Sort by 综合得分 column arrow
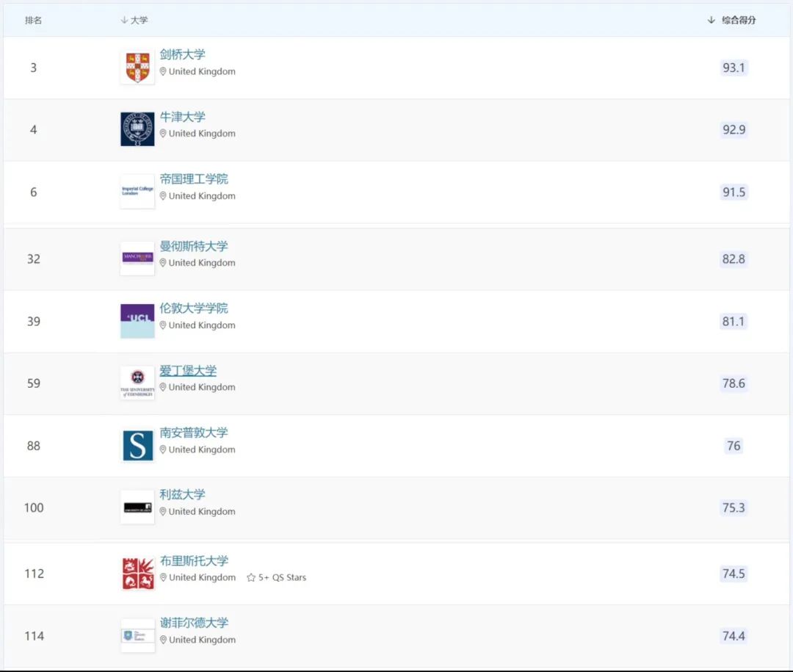 (711, 20)
